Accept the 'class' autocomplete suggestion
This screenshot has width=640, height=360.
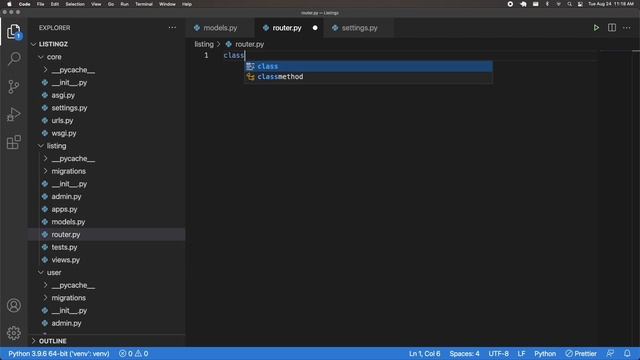(368, 66)
